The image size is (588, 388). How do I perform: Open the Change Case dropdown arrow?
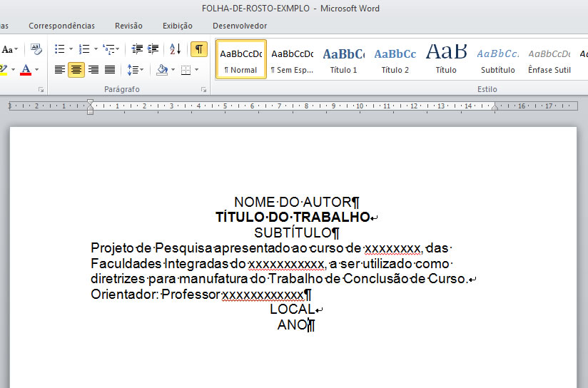(16, 49)
